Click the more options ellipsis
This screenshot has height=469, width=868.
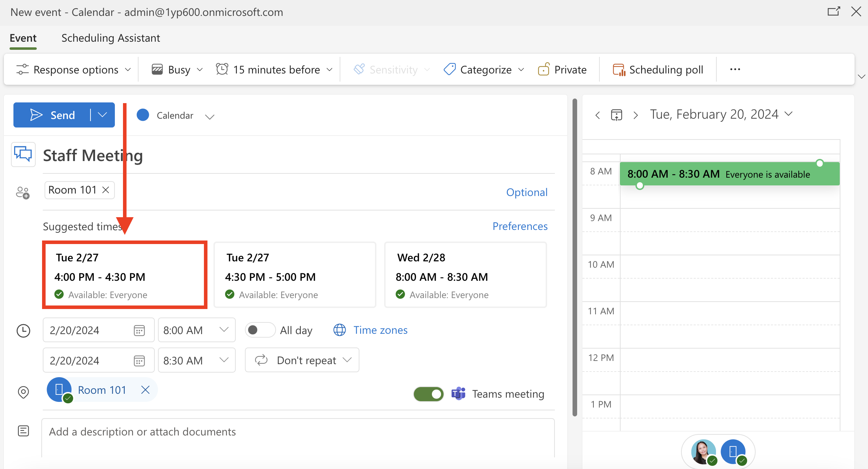point(735,70)
